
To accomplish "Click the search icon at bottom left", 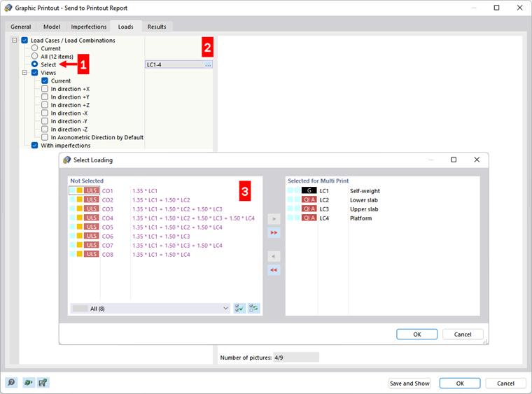I will tap(11, 383).
